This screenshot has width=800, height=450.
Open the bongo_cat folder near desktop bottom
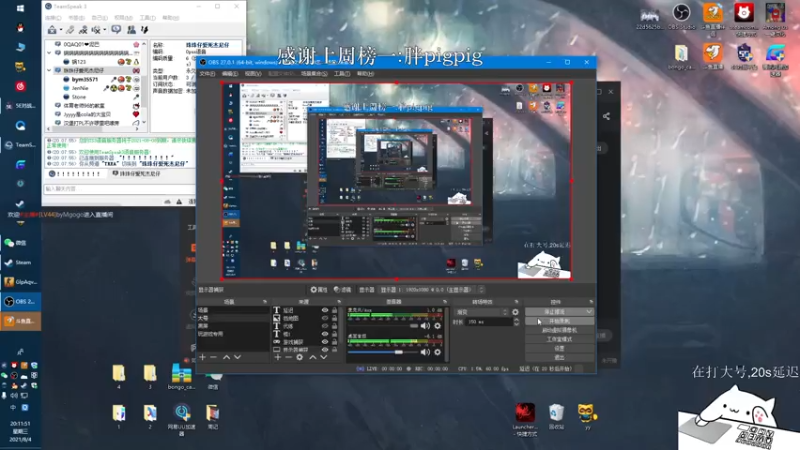tap(181, 377)
